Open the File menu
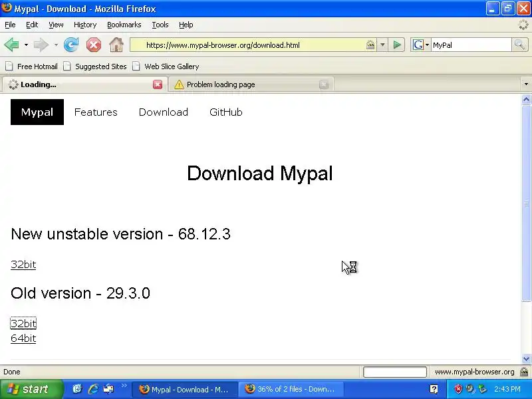This screenshot has width=532, height=399. [10, 25]
